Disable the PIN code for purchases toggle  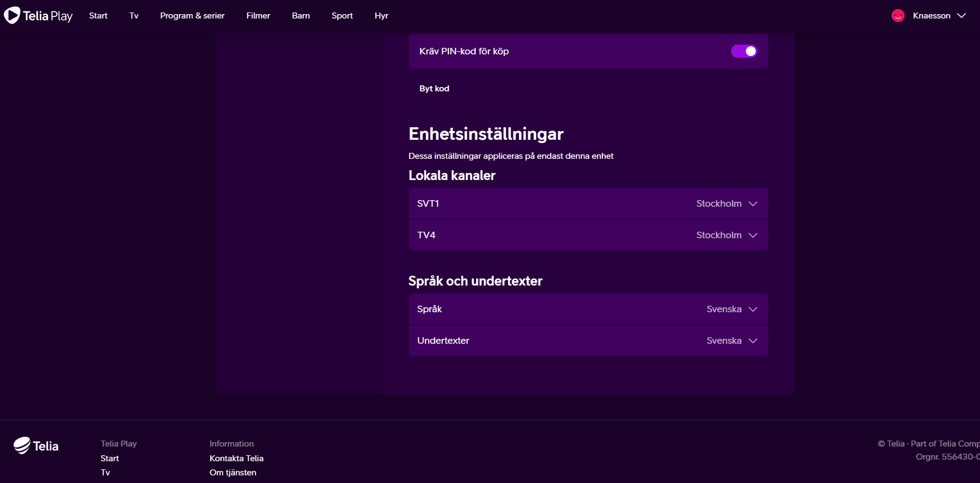744,51
